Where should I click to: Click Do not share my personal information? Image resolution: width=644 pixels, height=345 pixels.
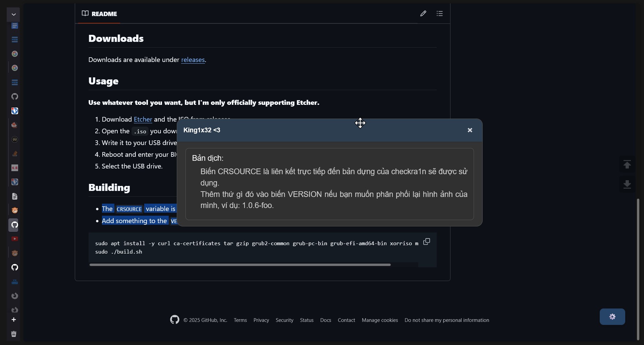(447, 320)
